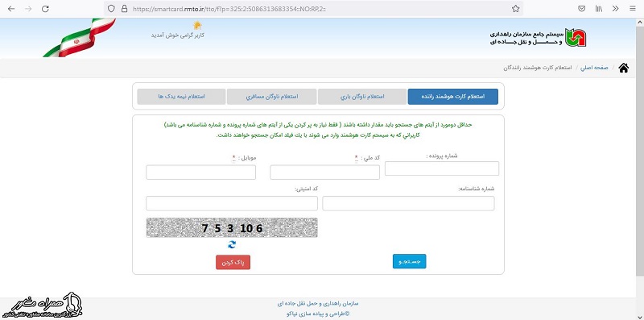Focus the کد امنیتی input field

(232, 204)
